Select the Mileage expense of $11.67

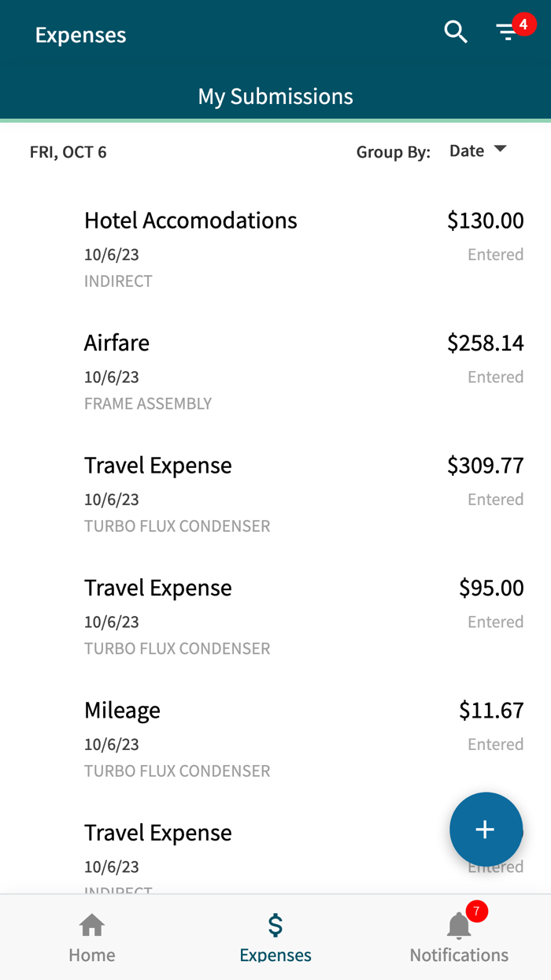coord(122,710)
